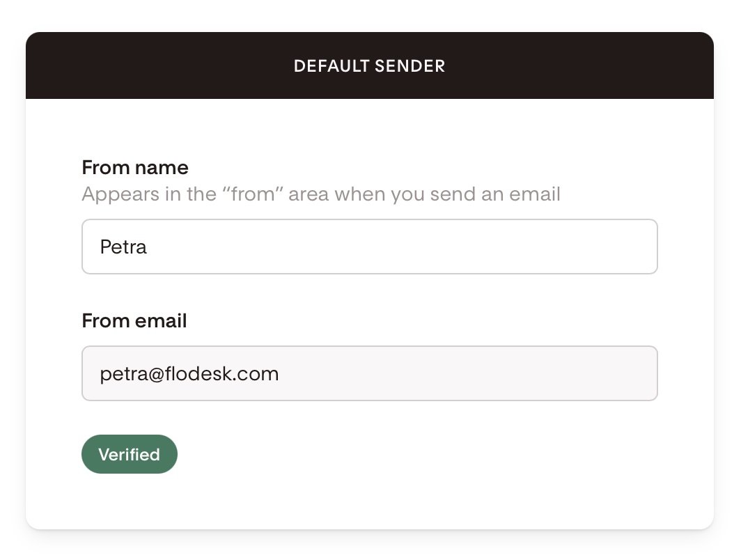
Task: Focus the field containing Petra
Action: [370, 247]
